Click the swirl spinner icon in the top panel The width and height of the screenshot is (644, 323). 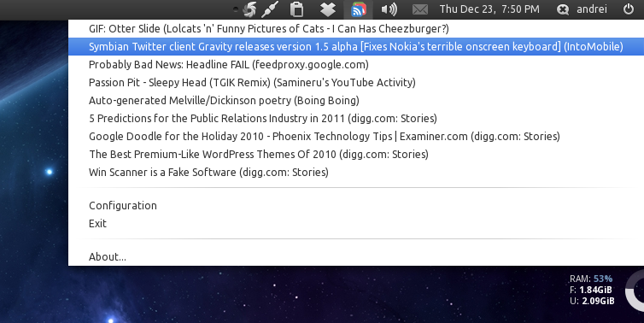[249, 9]
